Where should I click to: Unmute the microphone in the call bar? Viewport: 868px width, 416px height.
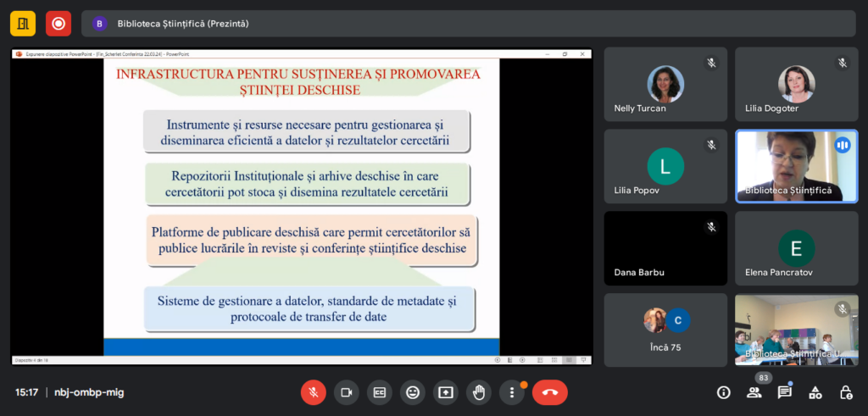tap(313, 392)
